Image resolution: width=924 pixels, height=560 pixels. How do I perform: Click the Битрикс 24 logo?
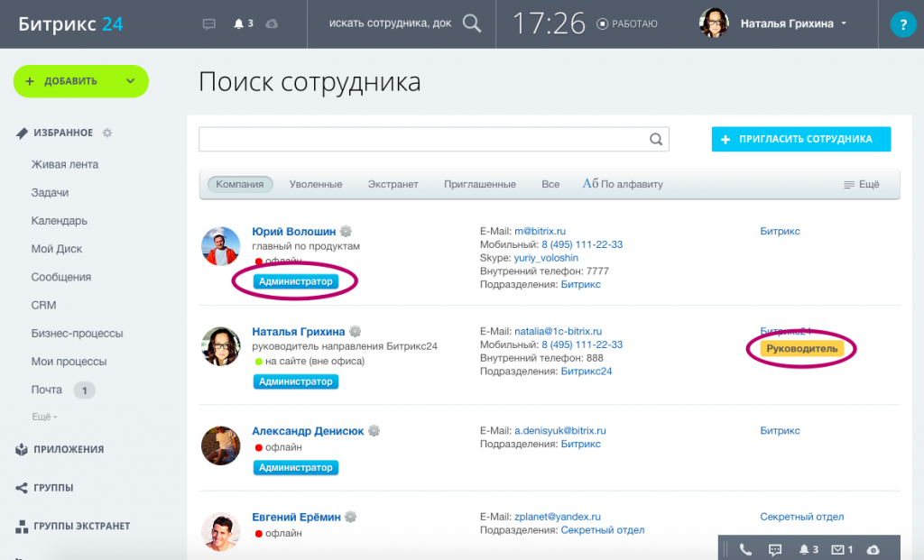pos(70,24)
